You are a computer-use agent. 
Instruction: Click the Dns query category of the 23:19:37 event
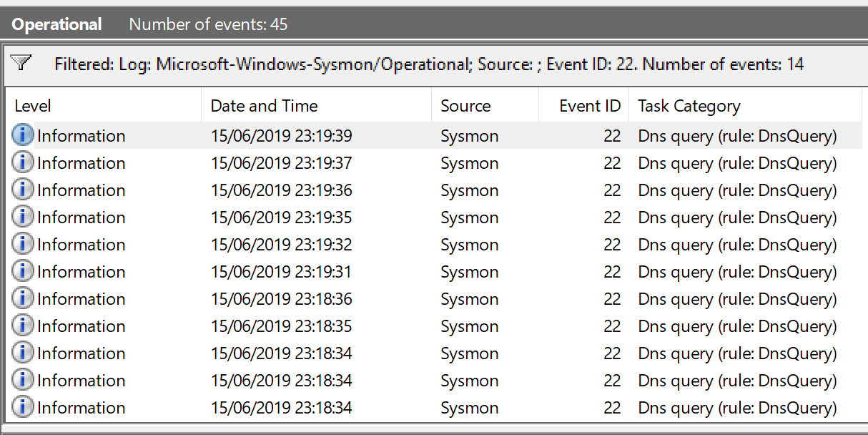[737, 163]
